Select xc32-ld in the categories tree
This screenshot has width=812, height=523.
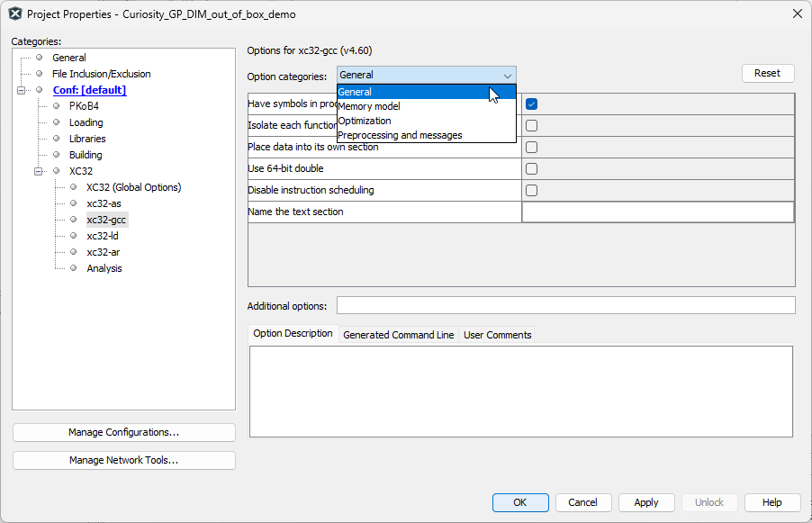click(103, 236)
